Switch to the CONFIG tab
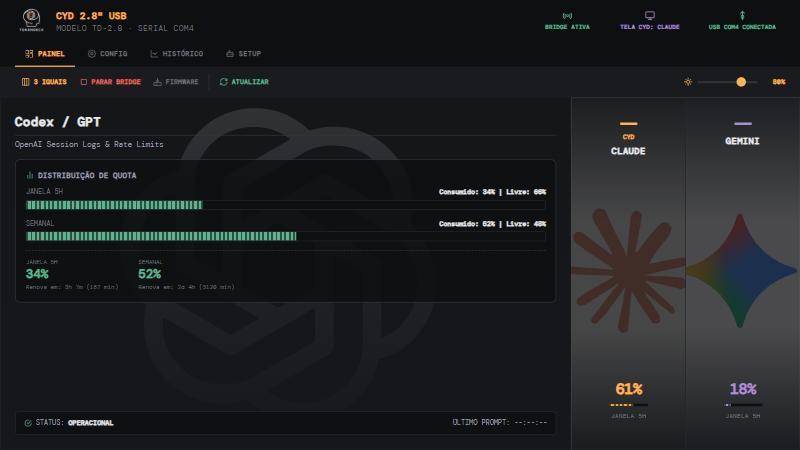The width and height of the screenshot is (800, 450). click(108, 54)
